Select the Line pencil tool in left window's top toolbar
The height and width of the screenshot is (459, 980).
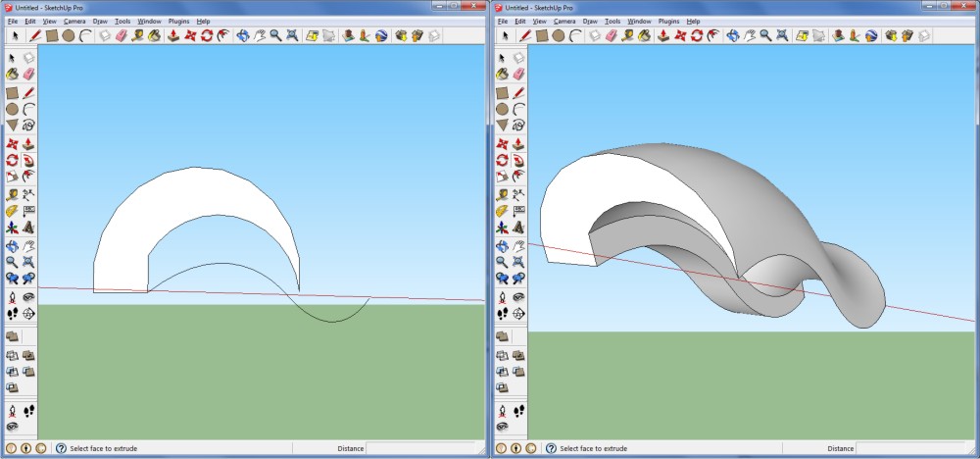point(35,35)
